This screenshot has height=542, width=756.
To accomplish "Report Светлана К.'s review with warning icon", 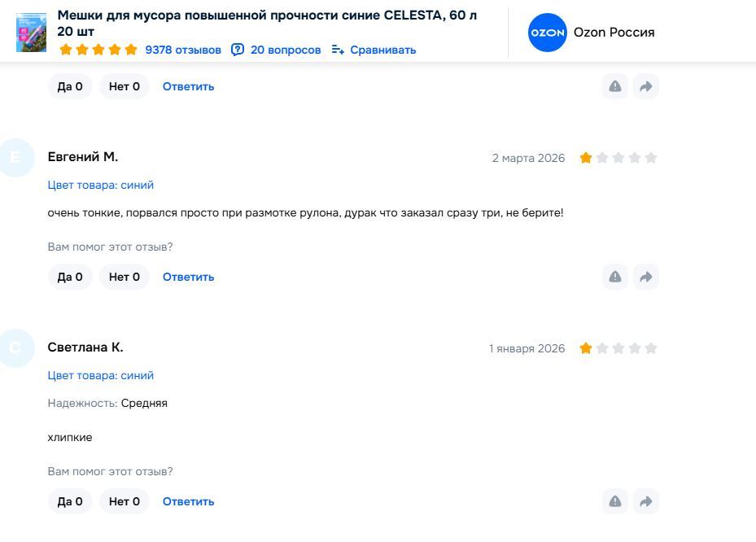I will click(615, 501).
